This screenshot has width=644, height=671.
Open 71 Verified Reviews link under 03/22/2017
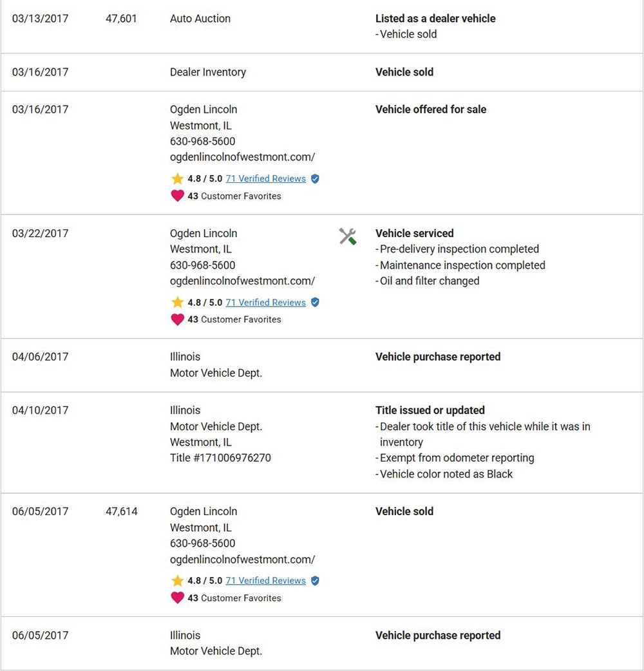click(x=266, y=302)
